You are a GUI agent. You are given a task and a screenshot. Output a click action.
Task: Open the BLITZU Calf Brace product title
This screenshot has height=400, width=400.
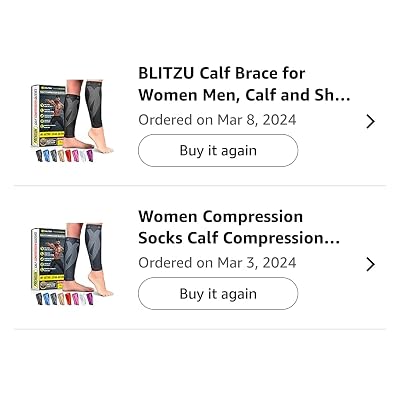pyautogui.click(x=244, y=84)
